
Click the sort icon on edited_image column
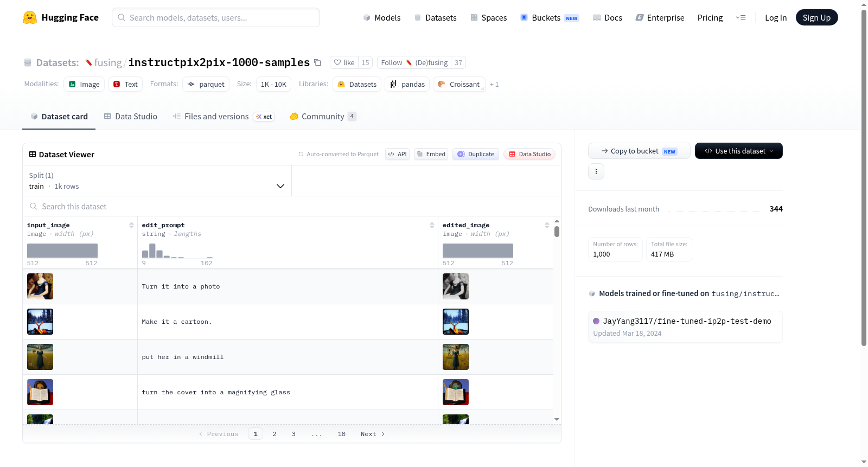(547, 225)
